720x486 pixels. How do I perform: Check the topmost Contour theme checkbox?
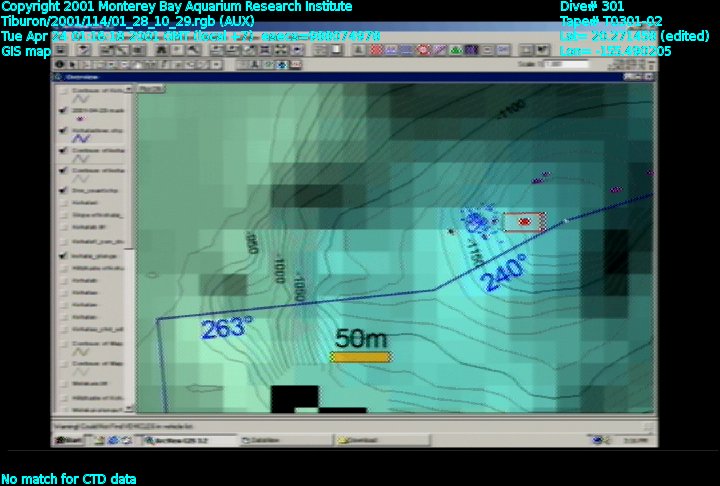(64, 90)
